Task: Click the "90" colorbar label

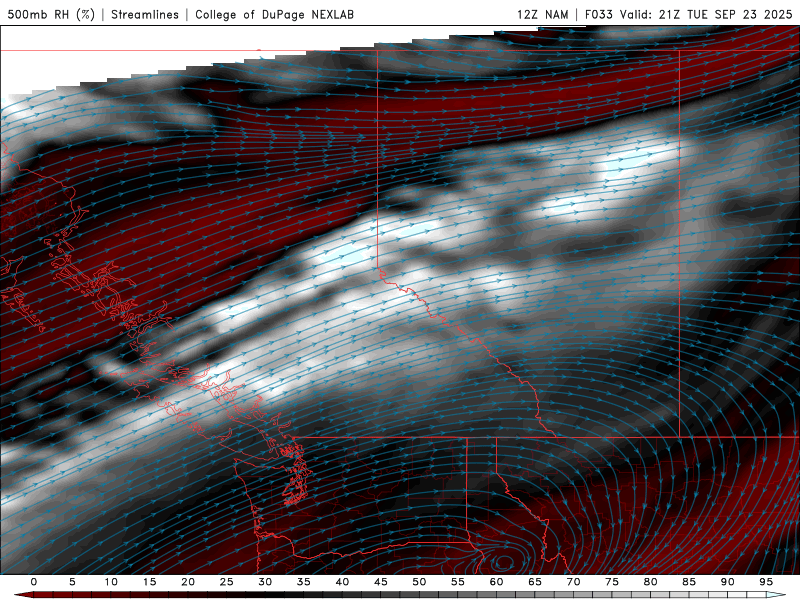Action: pos(727,582)
